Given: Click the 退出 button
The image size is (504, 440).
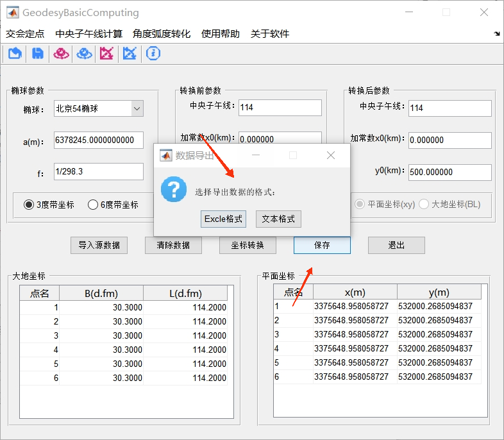Looking at the screenshot, I should coord(396,245).
